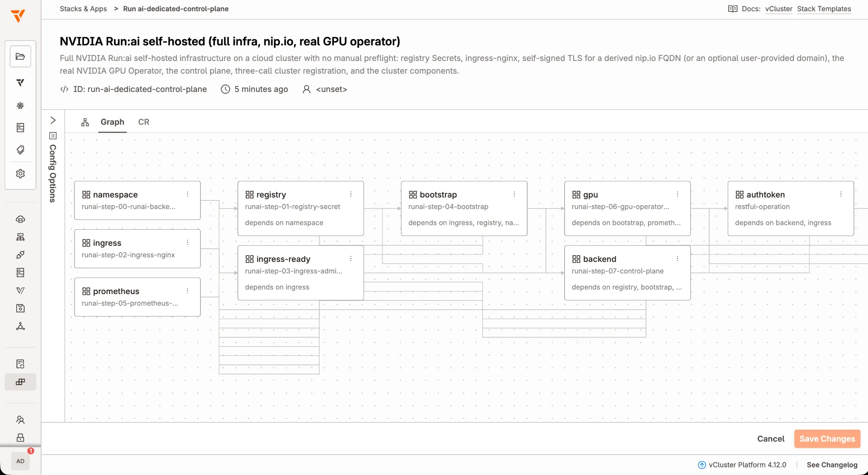This screenshot has height=475, width=868.
Task: Open the ingress-ready node three-dot menu
Action: click(351, 258)
